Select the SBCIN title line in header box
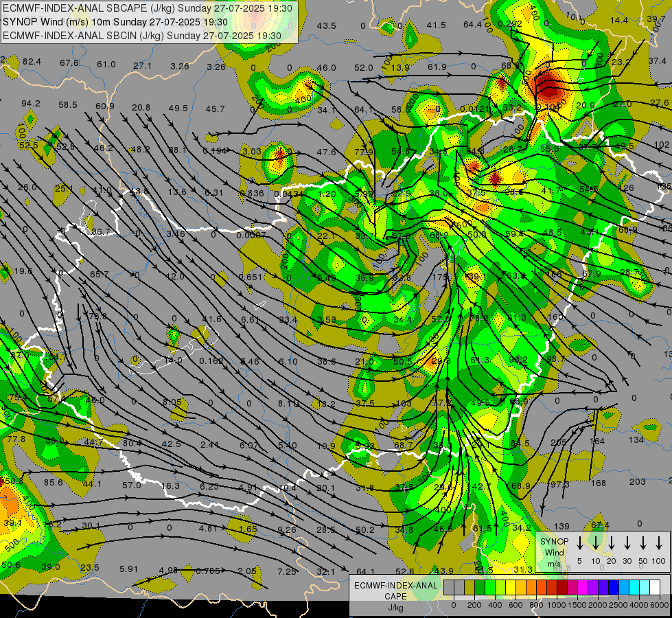The height and width of the screenshot is (618, 672). coord(142,36)
